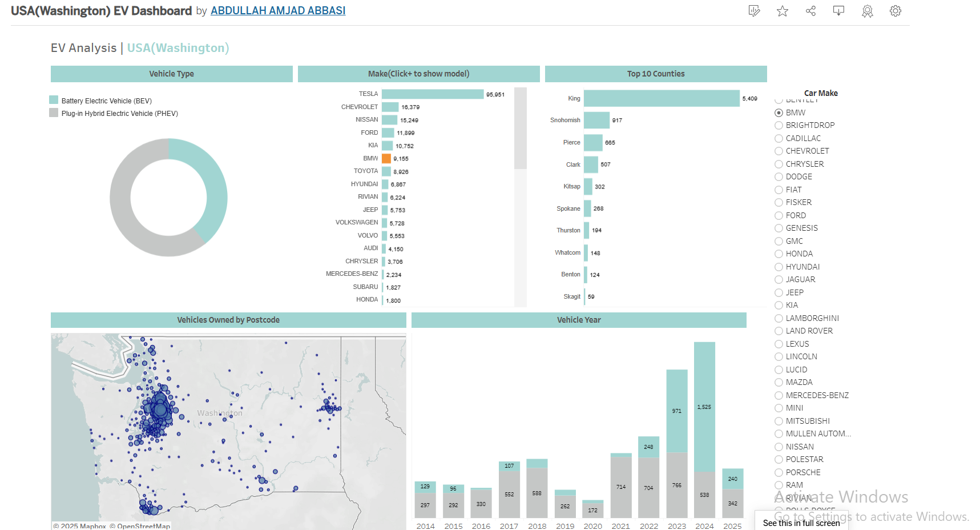Open author link ABDULLAH AMJAD ABBASI
The width and height of the screenshot is (980, 530).
[x=278, y=11]
